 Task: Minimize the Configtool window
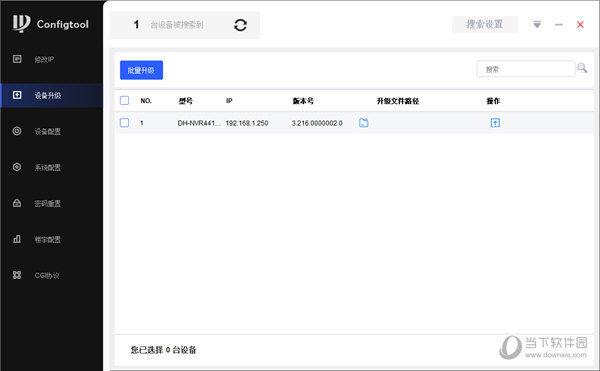coord(559,24)
